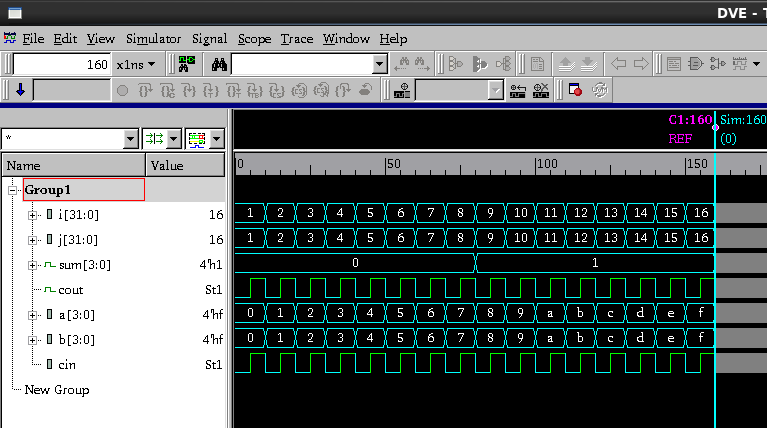Click the delete marker icon
The image size is (767, 428).
541,90
